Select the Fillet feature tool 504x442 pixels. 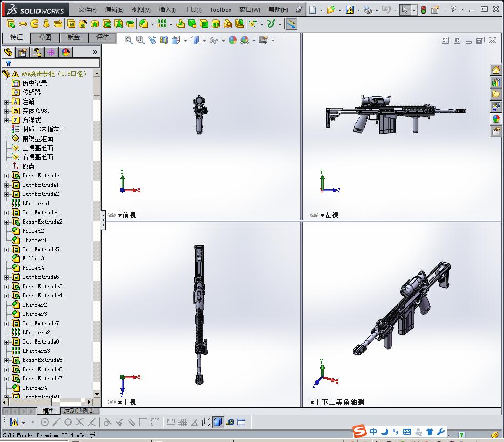tap(144, 24)
